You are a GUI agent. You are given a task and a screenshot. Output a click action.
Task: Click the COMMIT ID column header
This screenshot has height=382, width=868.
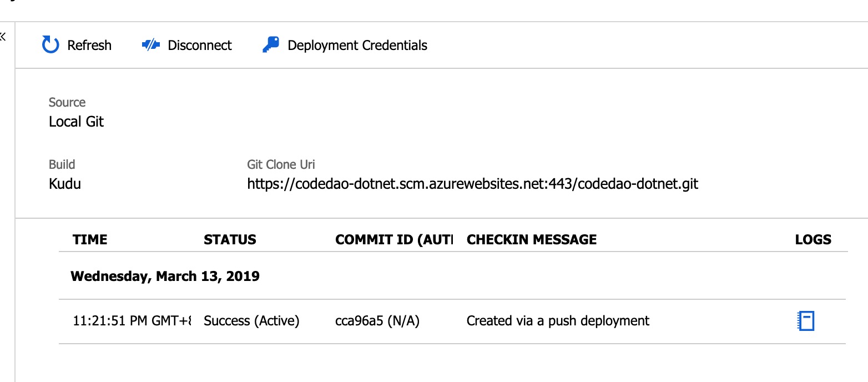click(393, 240)
